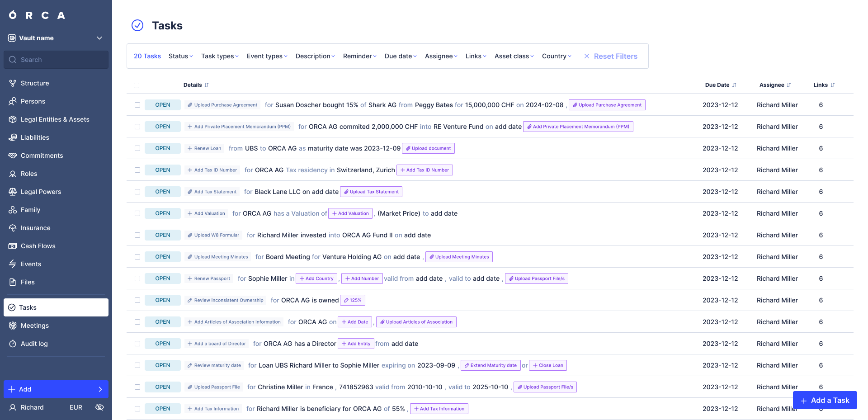This screenshot has width=868, height=420.
Task: Go to Meetings in the sidebar
Action: point(34,326)
